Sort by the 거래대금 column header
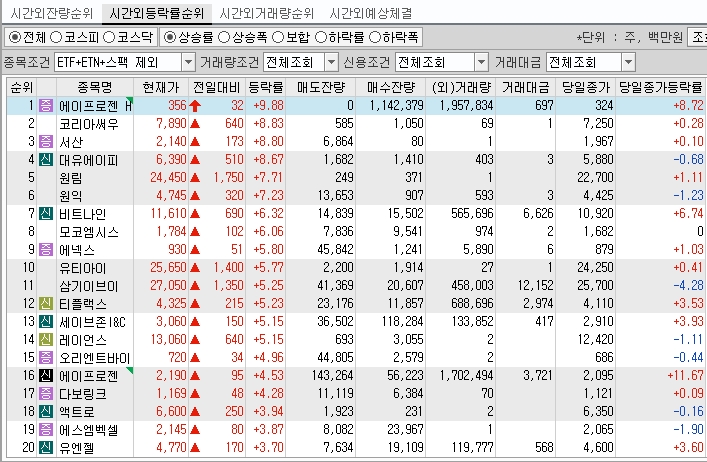This screenshot has width=707, height=462. click(x=526, y=87)
